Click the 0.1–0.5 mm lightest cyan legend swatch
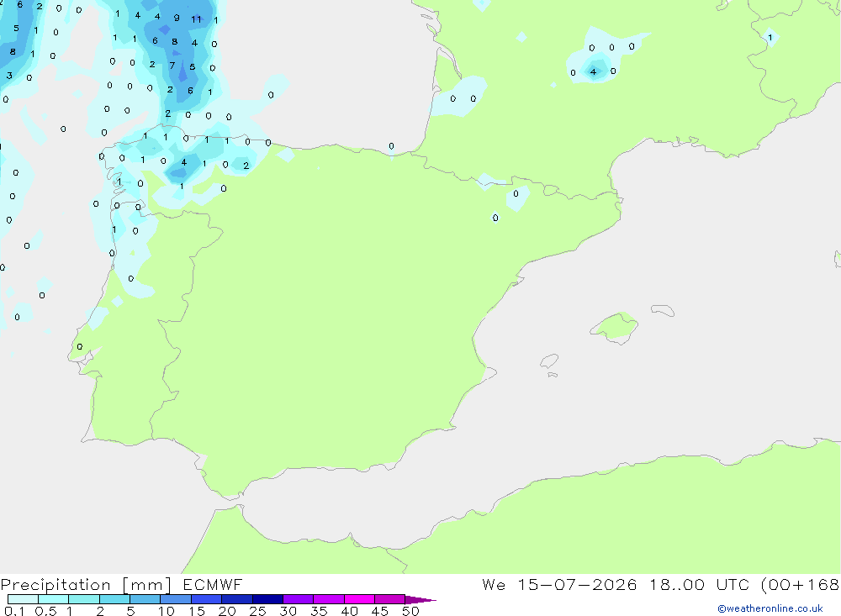The image size is (841, 616). [23, 599]
